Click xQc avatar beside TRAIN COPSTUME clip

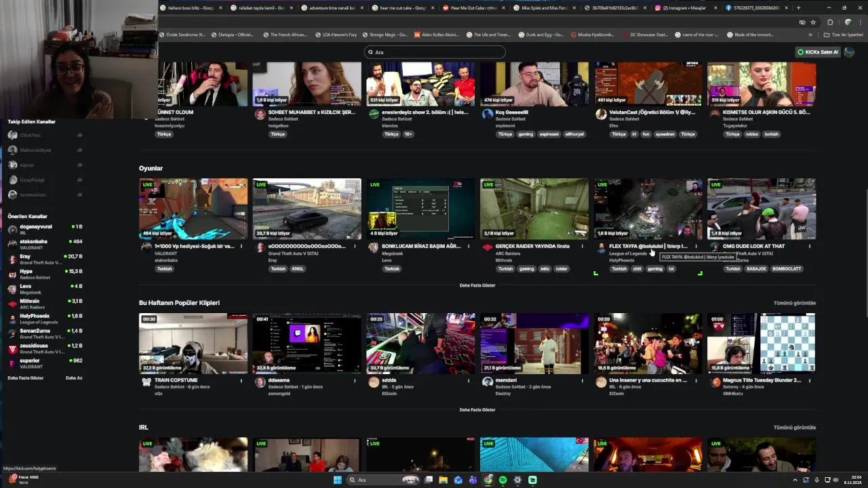click(146, 382)
